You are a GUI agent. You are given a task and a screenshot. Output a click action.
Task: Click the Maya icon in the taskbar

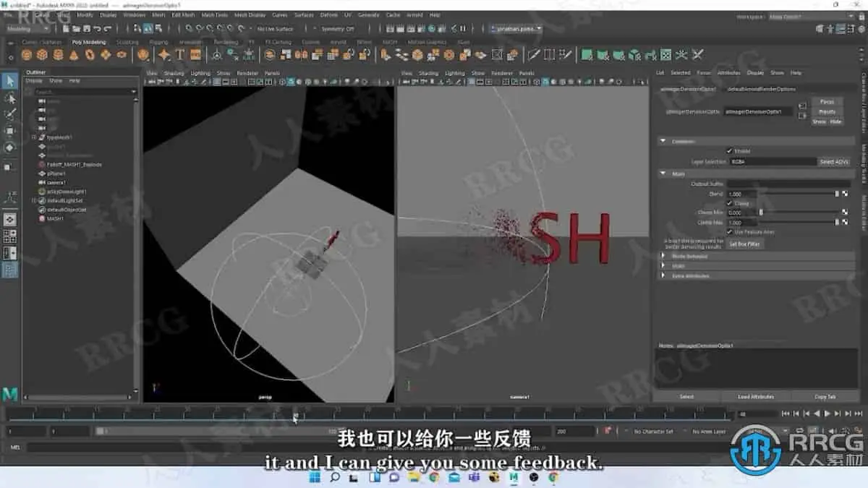514,477
